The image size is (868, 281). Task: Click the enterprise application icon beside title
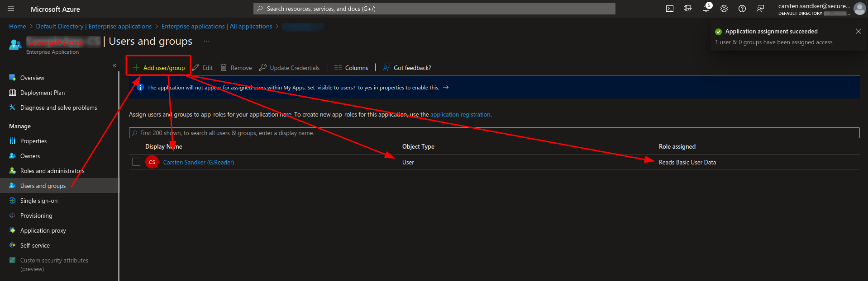pos(15,44)
